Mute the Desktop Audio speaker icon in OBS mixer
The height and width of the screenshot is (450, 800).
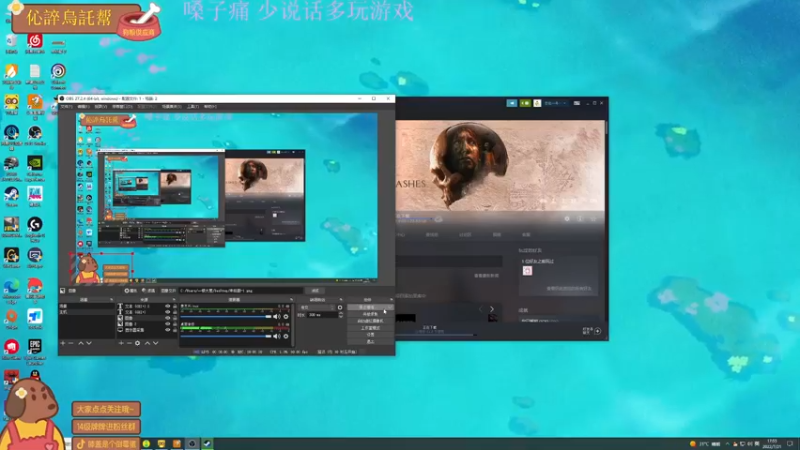pyautogui.click(x=277, y=336)
